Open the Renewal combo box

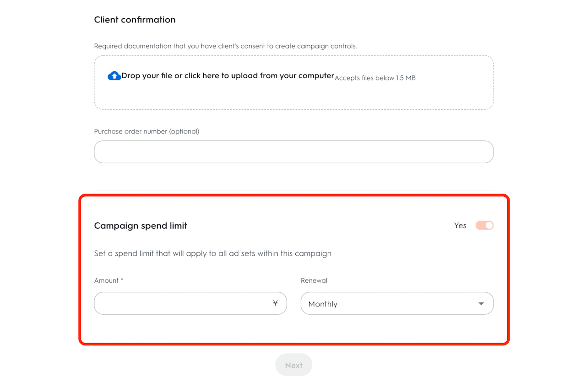pos(396,303)
